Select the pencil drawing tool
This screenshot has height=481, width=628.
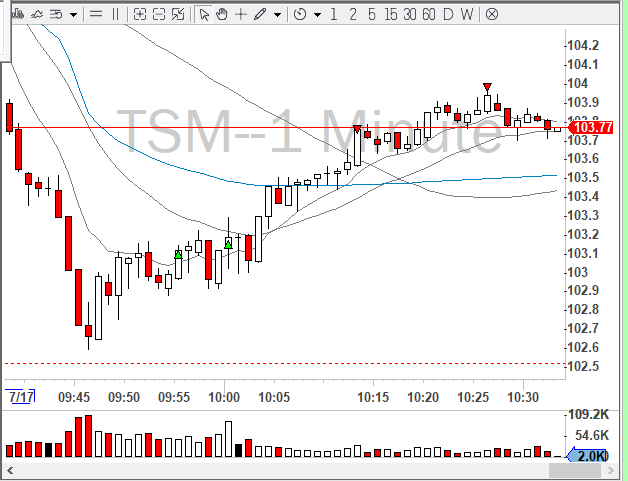(x=260, y=15)
